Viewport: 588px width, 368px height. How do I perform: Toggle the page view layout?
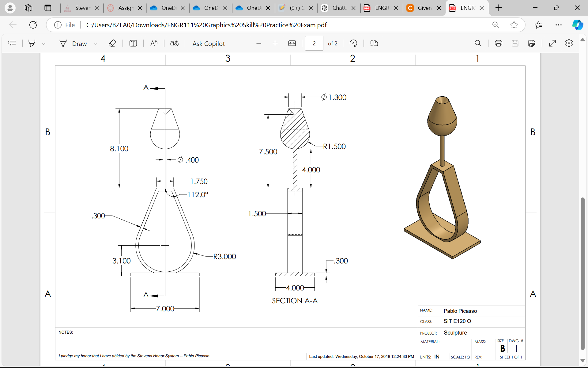(374, 43)
